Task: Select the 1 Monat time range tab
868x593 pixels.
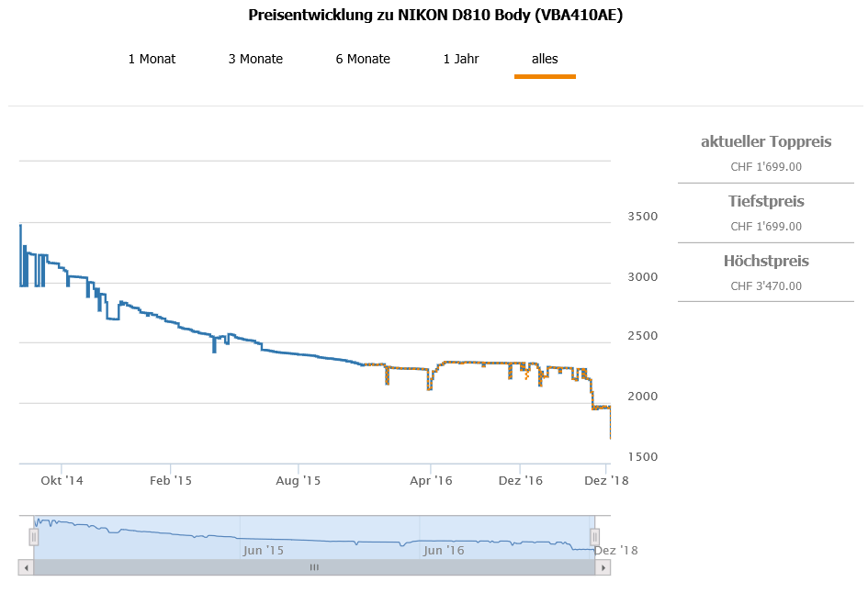Action: coord(152,59)
